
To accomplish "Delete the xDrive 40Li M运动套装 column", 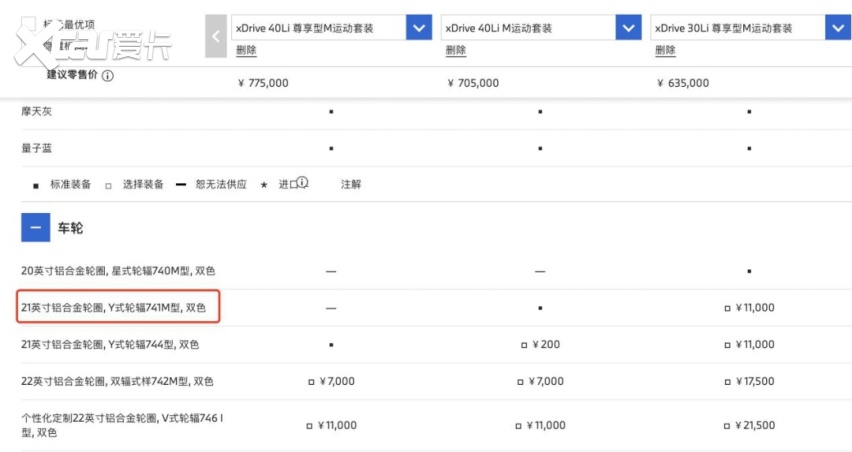I will [456, 51].
